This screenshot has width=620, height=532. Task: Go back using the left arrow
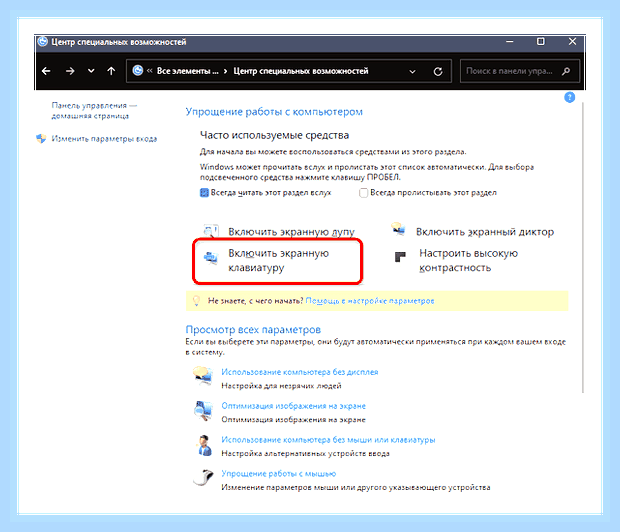tap(46, 71)
